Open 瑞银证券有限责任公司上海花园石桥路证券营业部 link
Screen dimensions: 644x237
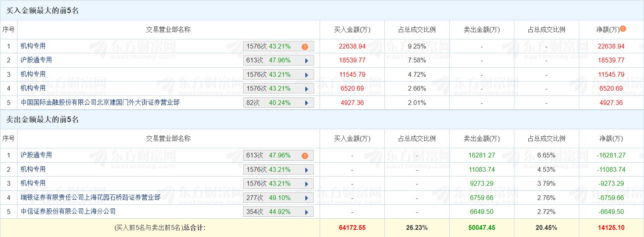(x=91, y=198)
